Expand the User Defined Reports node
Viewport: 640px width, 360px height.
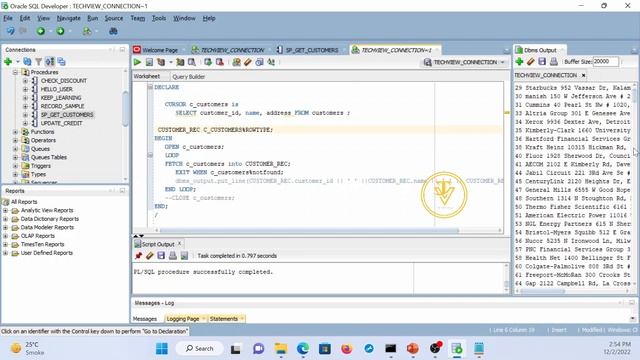point(5,253)
